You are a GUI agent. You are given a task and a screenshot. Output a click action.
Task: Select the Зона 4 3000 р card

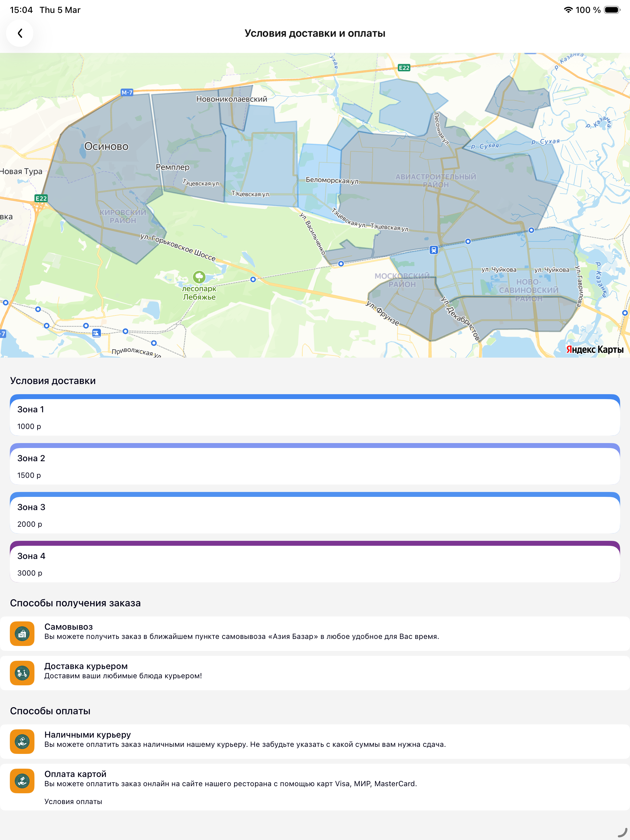tap(315, 562)
